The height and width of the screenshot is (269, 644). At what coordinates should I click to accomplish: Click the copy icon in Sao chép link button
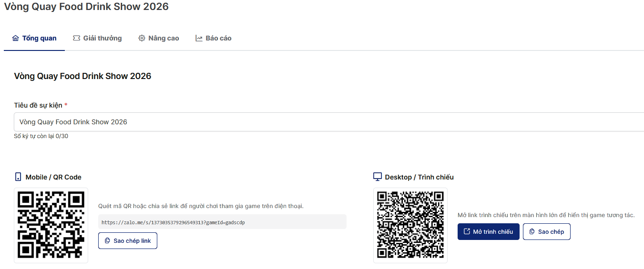[x=107, y=241]
